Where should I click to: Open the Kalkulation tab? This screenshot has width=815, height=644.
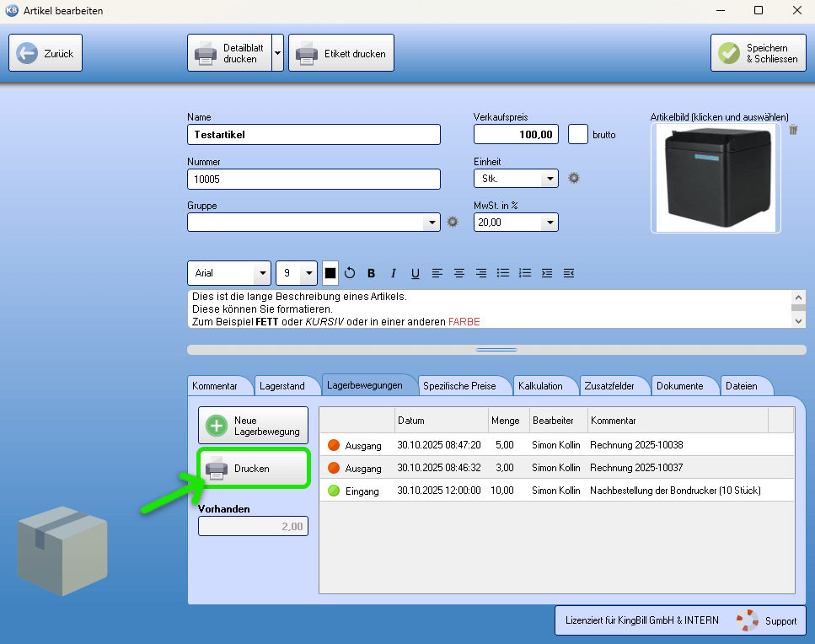coord(540,386)
